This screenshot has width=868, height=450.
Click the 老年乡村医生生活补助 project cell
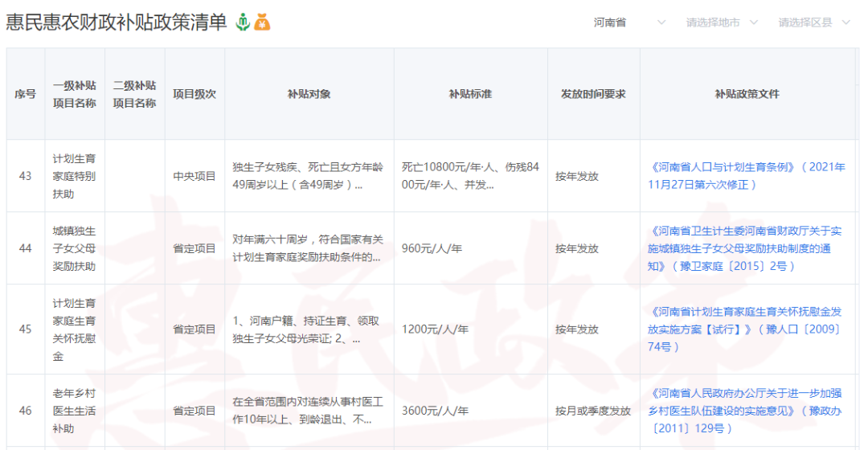click(75, 411)
